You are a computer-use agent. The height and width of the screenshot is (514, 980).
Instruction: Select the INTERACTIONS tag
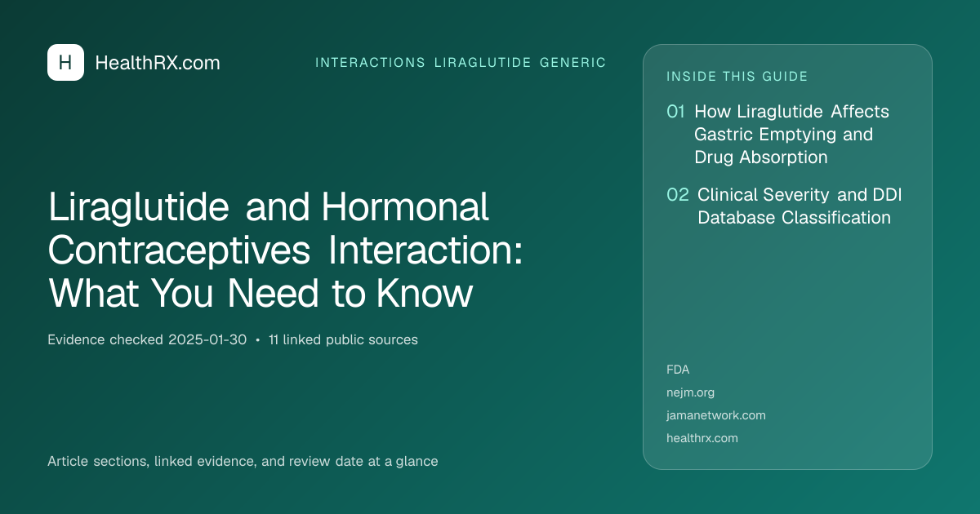(370, 63)
